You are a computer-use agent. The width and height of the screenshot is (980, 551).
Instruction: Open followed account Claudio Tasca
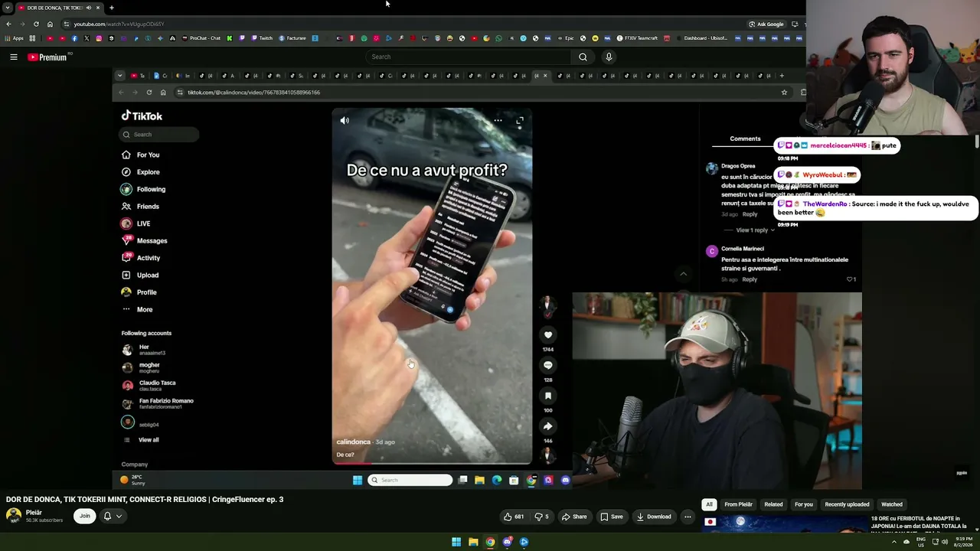tap(149, 385)
